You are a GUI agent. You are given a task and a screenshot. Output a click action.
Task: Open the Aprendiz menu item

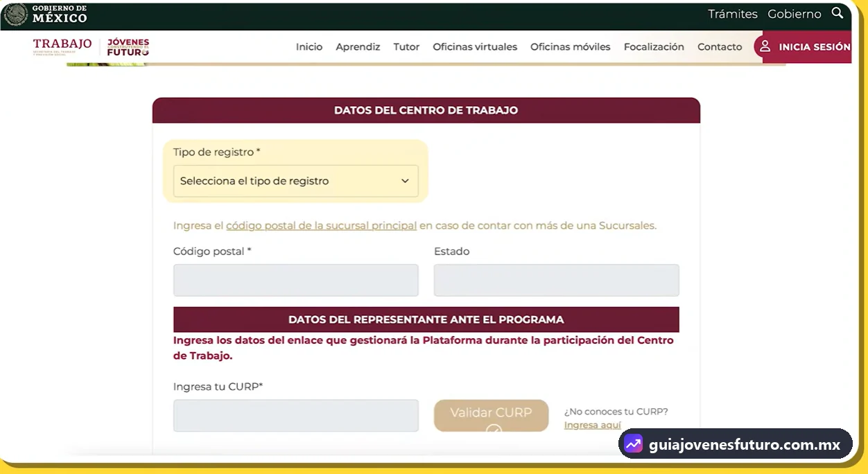pos(358,47)
